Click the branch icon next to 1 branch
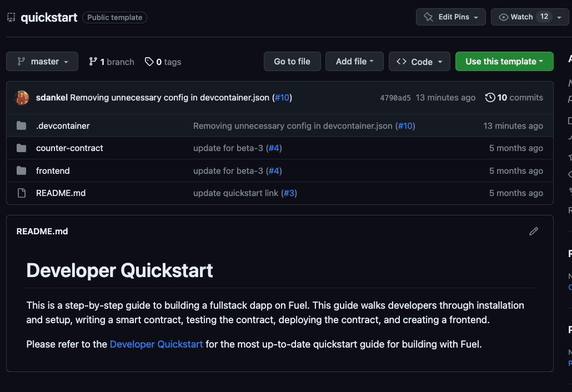 coord(93,62)
